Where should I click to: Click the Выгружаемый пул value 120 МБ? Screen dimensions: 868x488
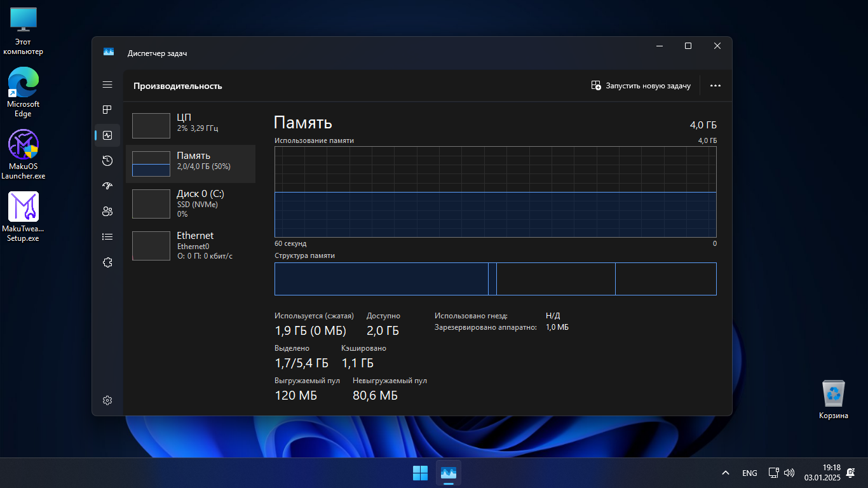(x=296, y=395)
